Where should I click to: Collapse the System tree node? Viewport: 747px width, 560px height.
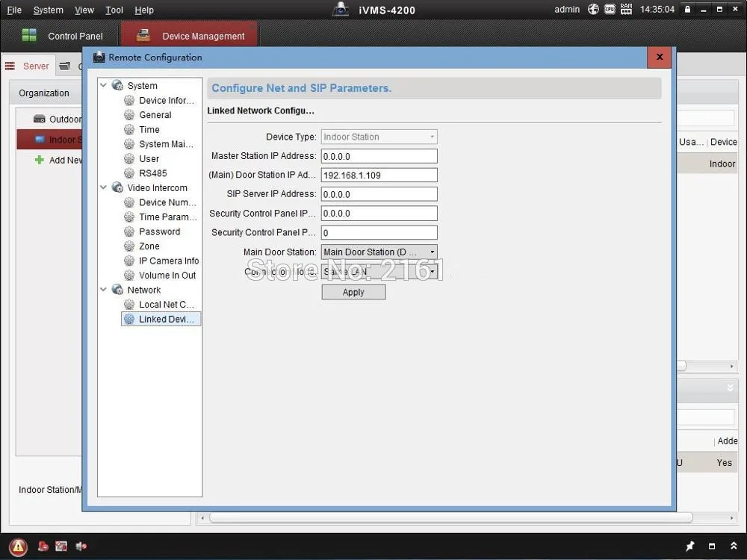pyautogui.click(x=103, y=85)
